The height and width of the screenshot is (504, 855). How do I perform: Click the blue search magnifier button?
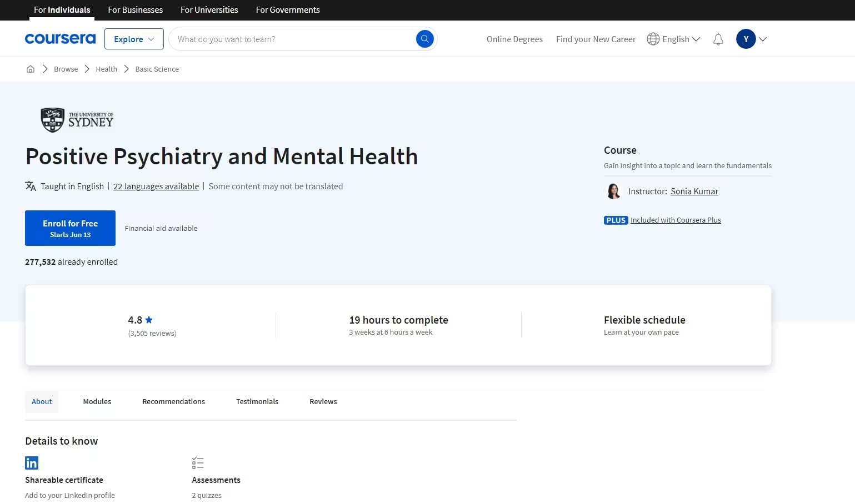coord(424,39)
